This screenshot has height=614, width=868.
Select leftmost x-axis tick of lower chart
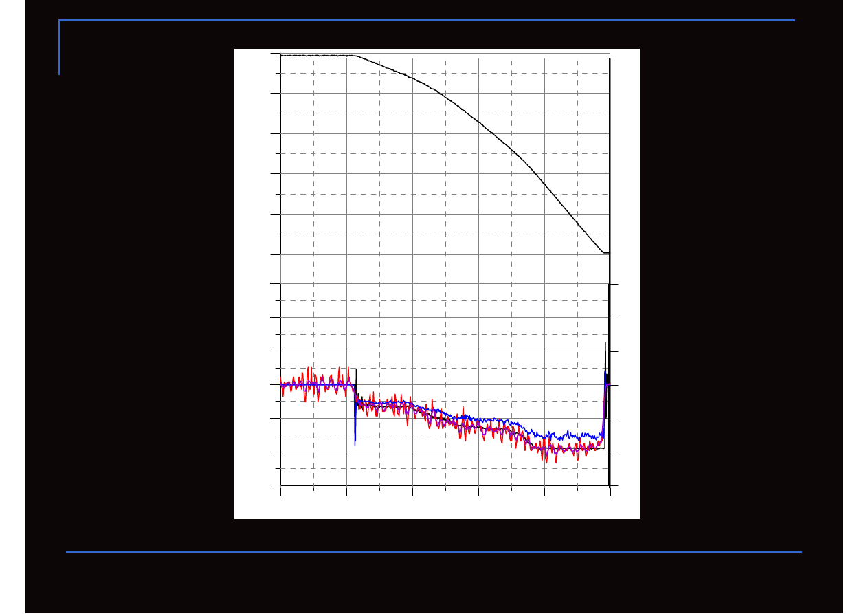coord(281,489)
